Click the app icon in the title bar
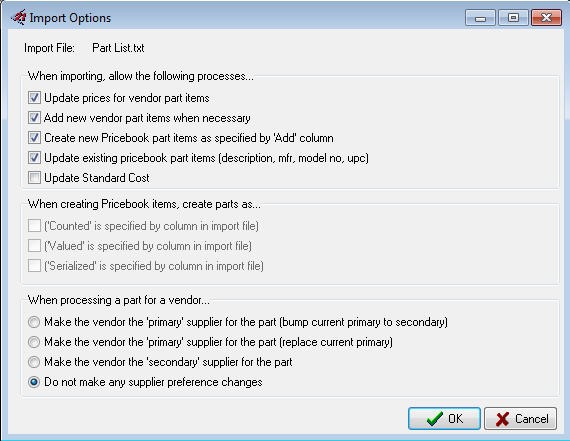This screenshot has width=570, height=441. [x=19, y=17]
